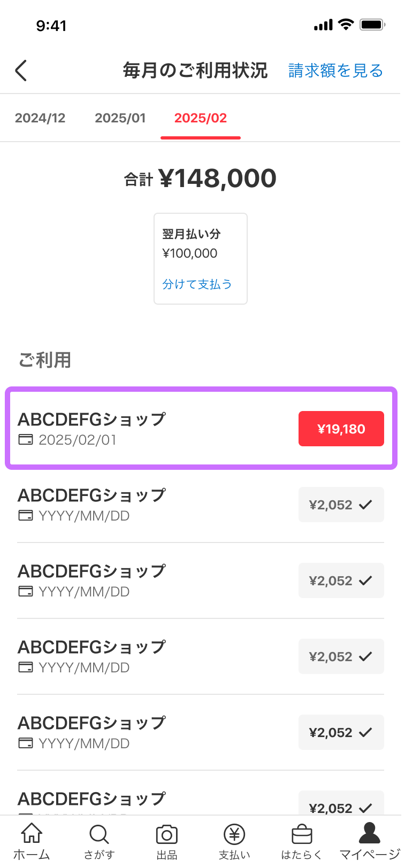Screen dimensions: 405x868
Task: Click the red ¥19,180 button
Action: click(x=341, y=429)
